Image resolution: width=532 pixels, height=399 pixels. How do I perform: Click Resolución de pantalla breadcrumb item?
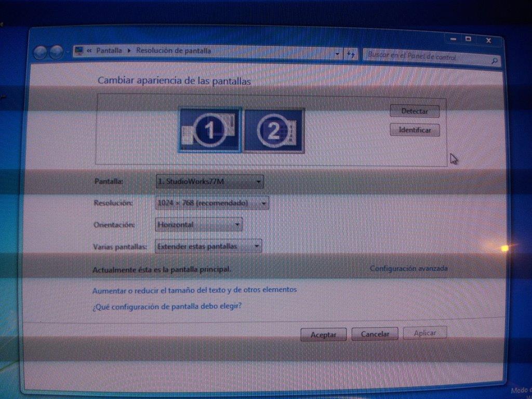pos(174,51)
